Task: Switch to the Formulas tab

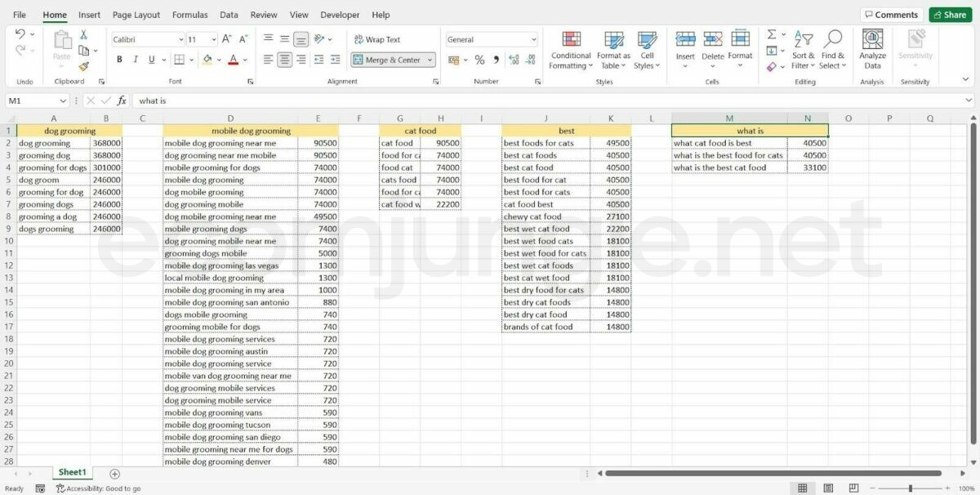Action: [189, 15]
